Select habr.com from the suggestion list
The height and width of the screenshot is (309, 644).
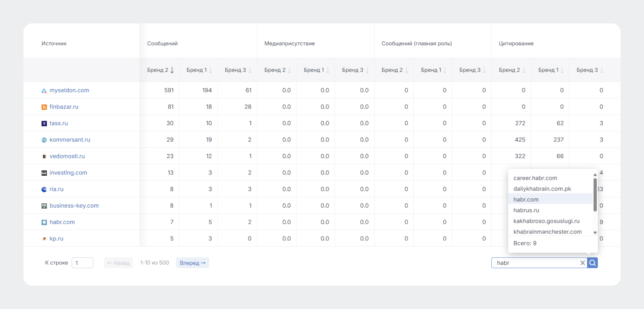pos(526,199)
